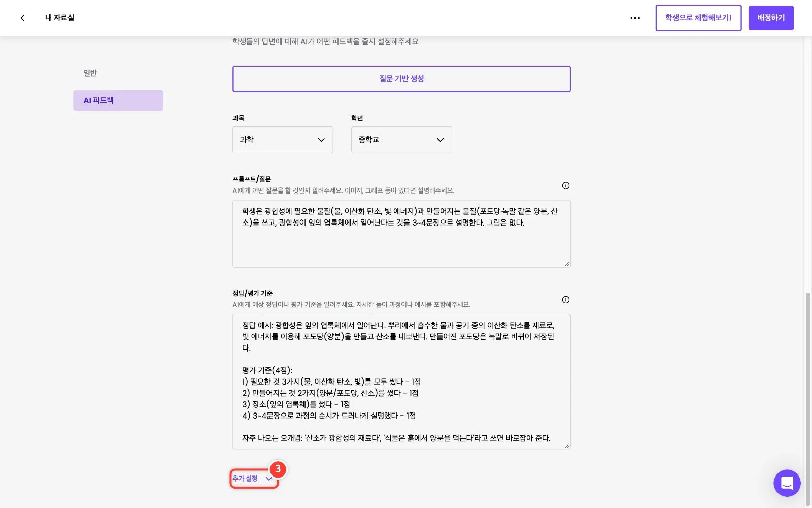This screenshot has width=812, height=508.
Task: Grab the resize handle of the 정답/평가 기준 textarea
Action: (567, 445)
